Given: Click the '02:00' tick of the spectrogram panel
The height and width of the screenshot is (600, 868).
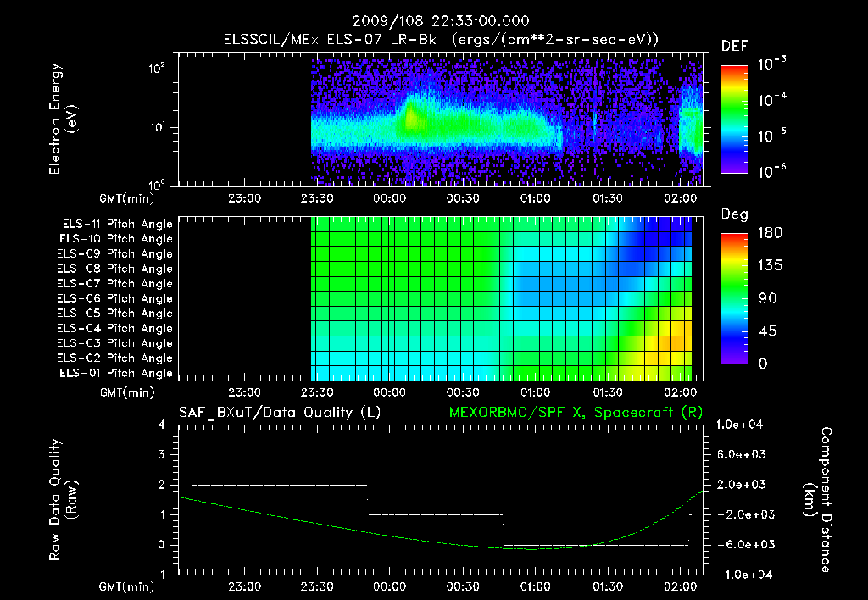Looking at the screenshot, I should pos(681,198).
